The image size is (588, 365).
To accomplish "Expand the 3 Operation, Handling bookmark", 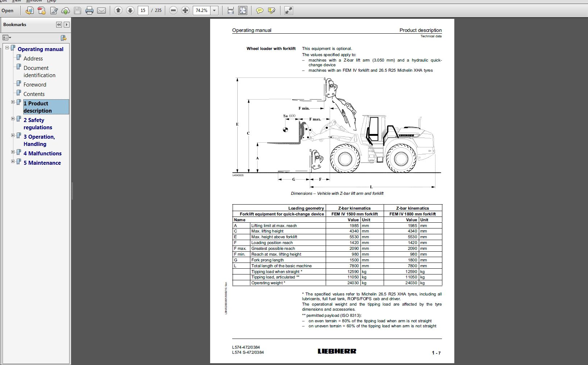I will pyautogui.click(x=13, y=135).
